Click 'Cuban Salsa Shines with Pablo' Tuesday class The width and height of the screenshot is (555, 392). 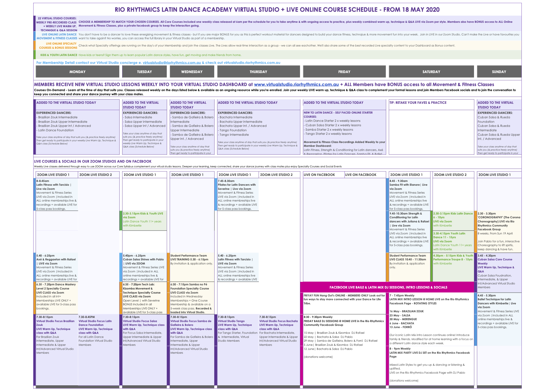point(145,267)
